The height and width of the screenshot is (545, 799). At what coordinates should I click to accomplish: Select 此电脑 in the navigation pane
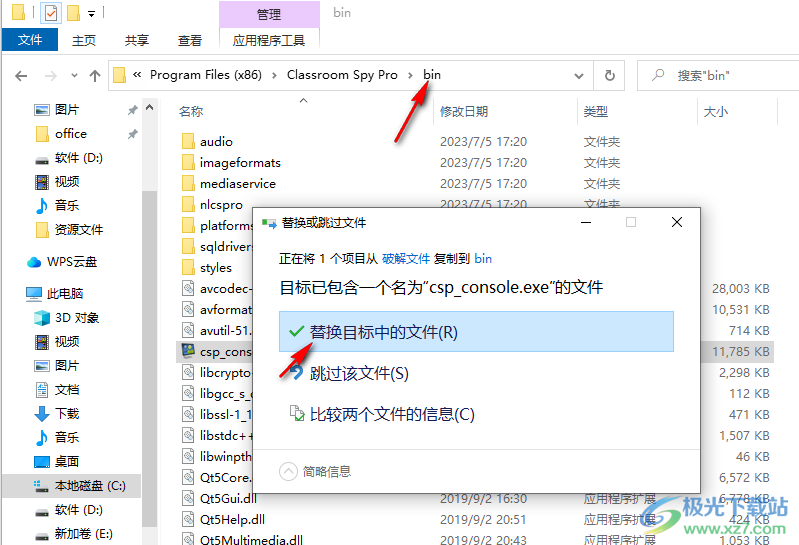click(65, 294)
